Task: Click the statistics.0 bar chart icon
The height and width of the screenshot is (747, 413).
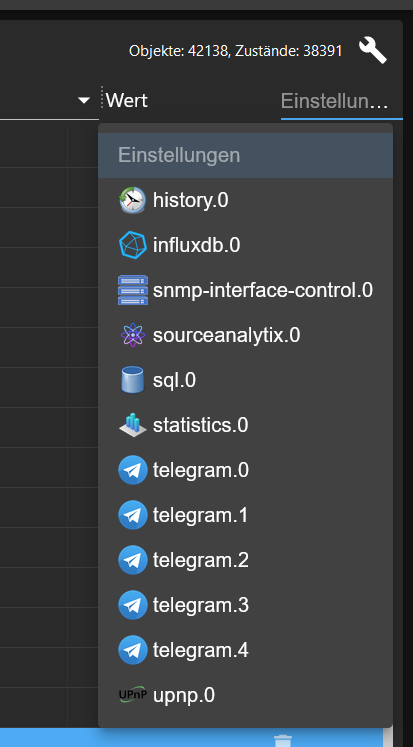Action: point(132,425)
